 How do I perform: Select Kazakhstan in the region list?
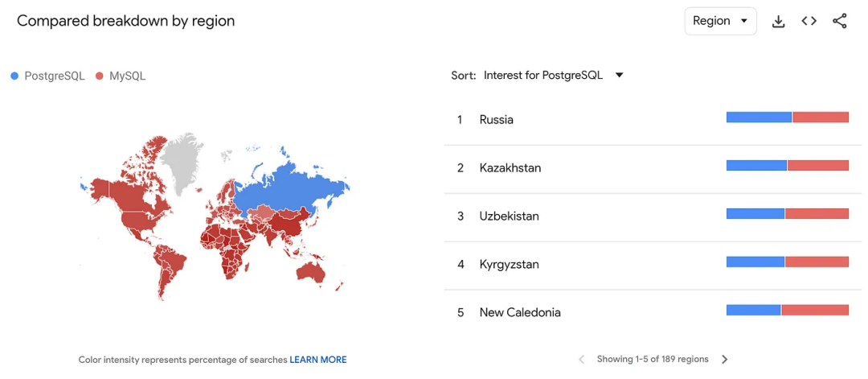pos(510,168)
